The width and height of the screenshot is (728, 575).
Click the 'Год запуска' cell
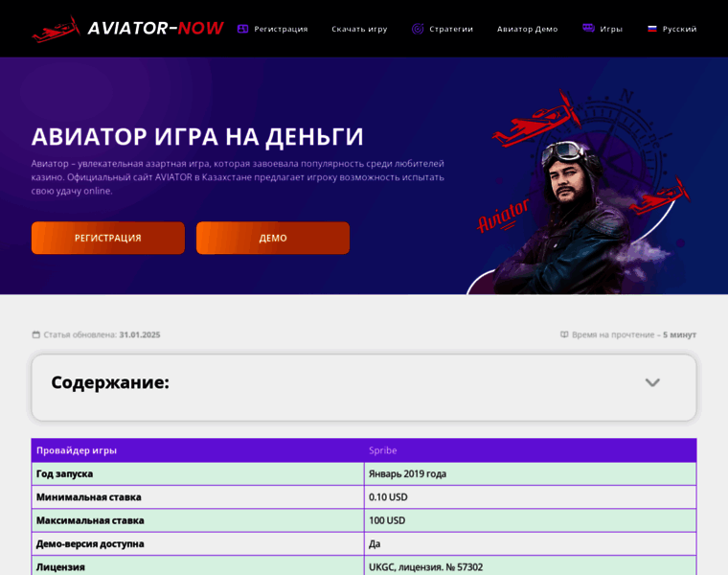click(197, 473)
